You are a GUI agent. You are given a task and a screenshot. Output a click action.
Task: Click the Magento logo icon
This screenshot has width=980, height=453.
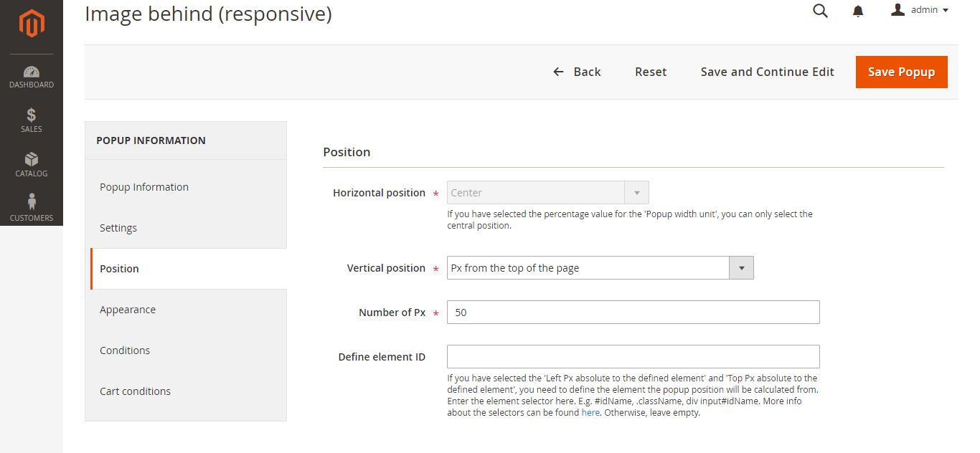click(x=32, y=24)
